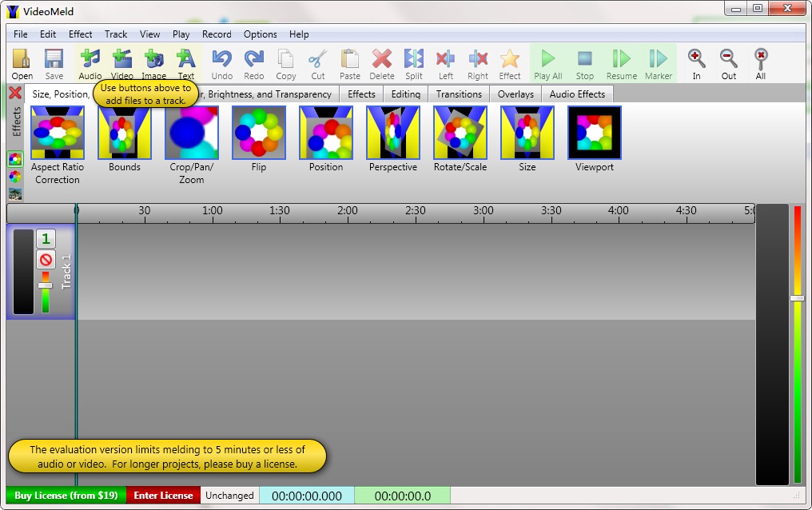Click the trim Left toolbar icon
Viewport: 812px width, 510px height.
(445, 64)
